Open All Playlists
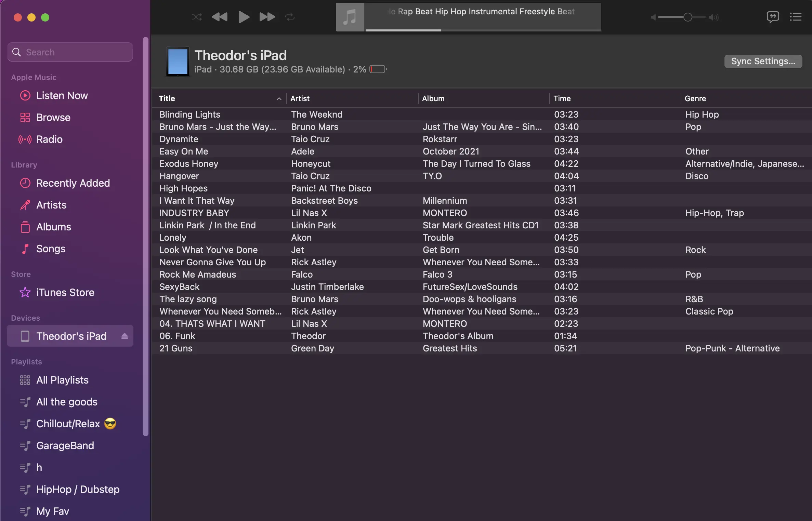The image size is (812, 521). [70, 380]
